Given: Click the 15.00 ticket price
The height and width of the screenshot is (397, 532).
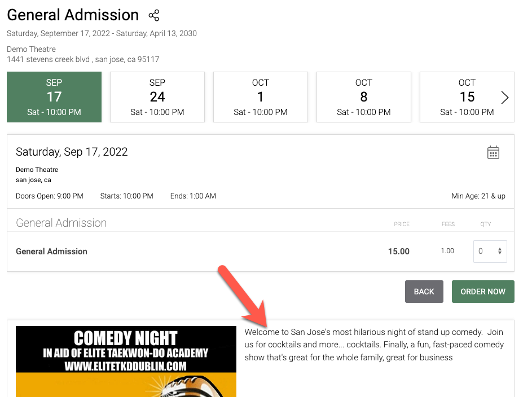Looking at the screenshot, I should pyautogui.click(x=399, y=251).
